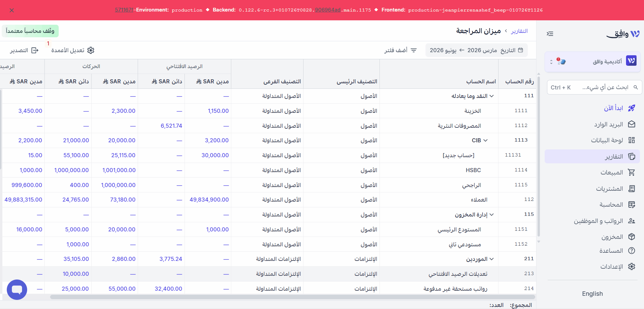The image size is (644, 309).
Task: Click the rocket icon for ابدأ الآن
Action: [x=631, y=108]
